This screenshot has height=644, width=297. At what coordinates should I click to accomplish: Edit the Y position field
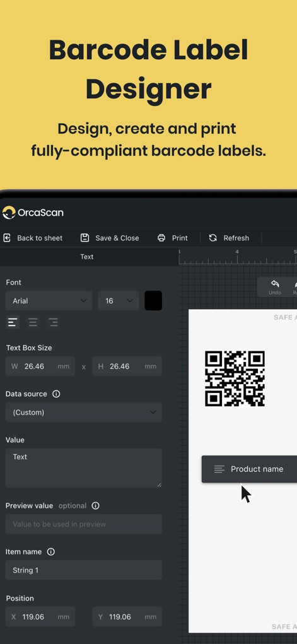tap(127, 617)
